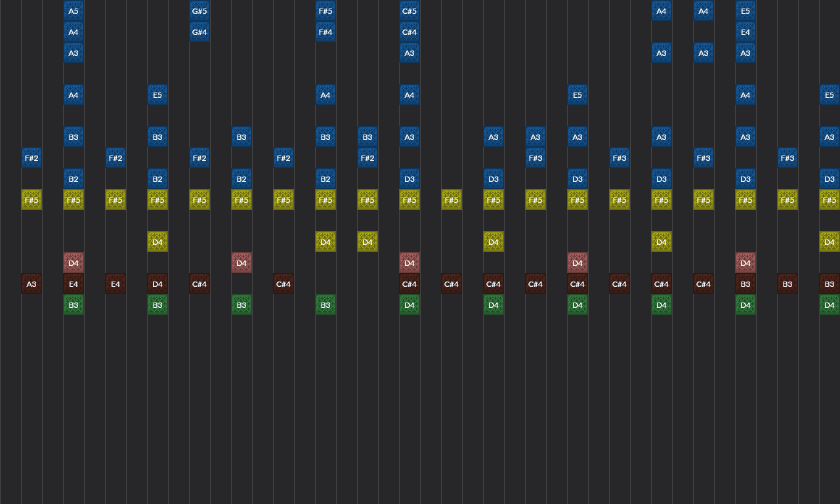
Task: Click a blue F#2 note block
Action: [x=31, y=157]
